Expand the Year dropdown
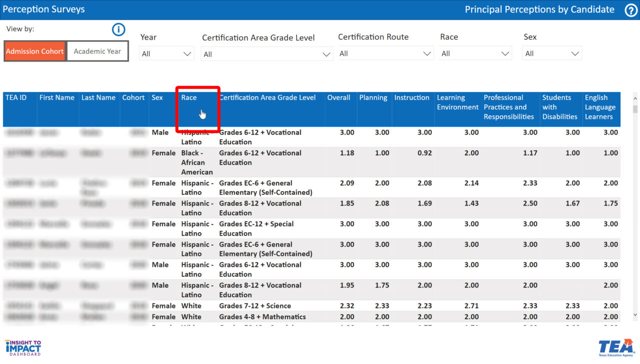Image resolution: width=640 pixels, height=364 pixels. (166, 53)
